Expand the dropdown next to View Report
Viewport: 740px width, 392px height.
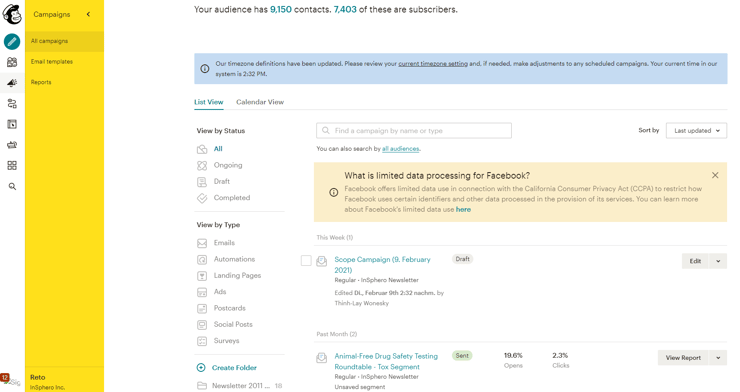718,358
